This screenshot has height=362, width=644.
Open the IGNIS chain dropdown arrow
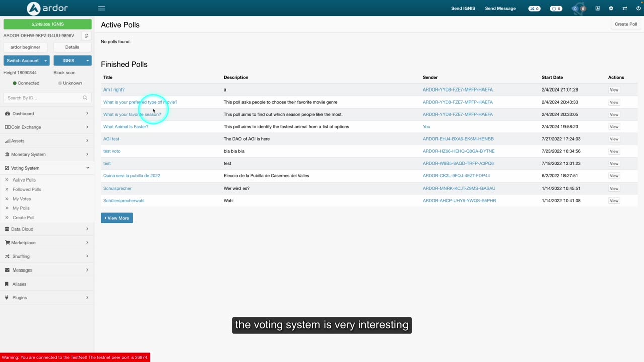click(87, 61)
